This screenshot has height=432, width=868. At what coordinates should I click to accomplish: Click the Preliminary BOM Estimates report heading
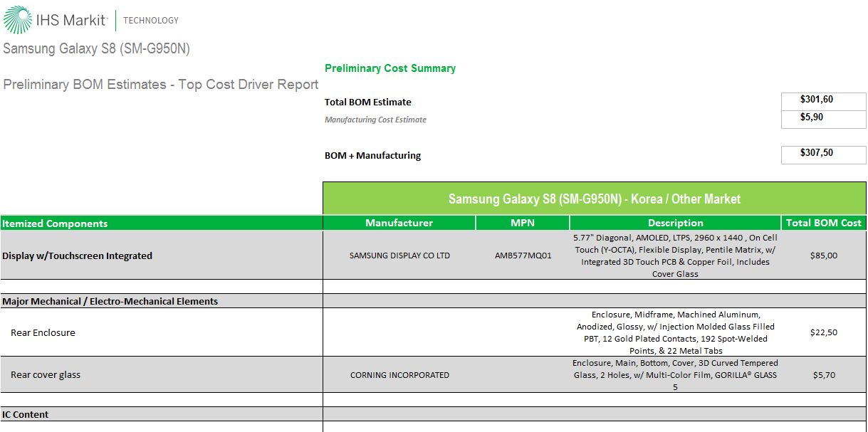coord(161,84)
